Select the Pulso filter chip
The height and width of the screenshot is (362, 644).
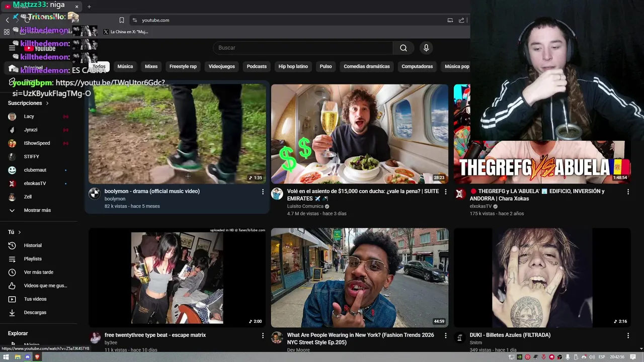(326, 66)
